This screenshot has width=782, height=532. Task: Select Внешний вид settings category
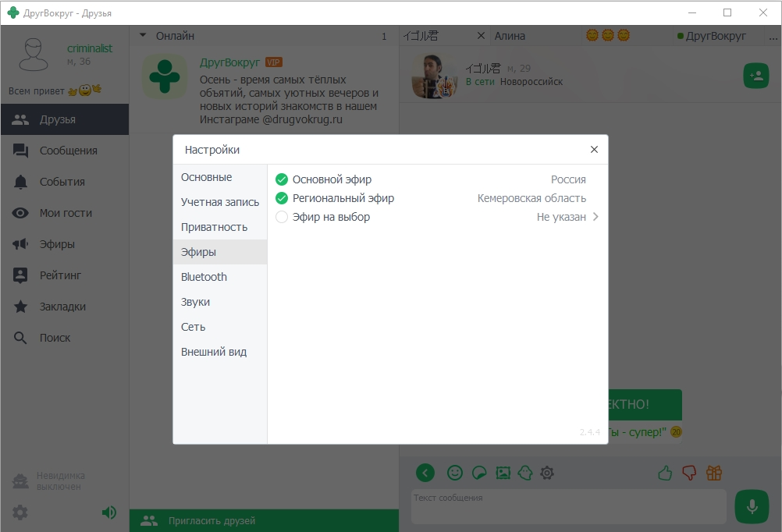pyautogui.click(x=220, y=352)
